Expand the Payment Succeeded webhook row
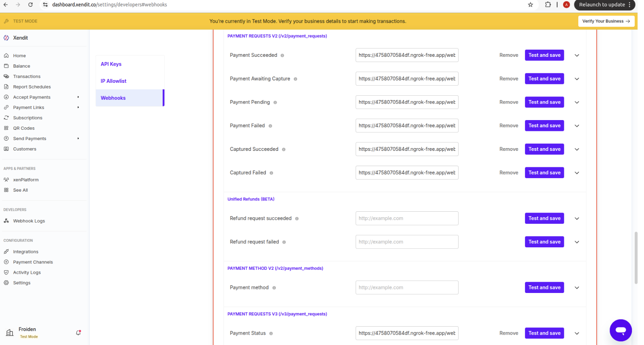The image size is (644, 345). coord(577,55)
